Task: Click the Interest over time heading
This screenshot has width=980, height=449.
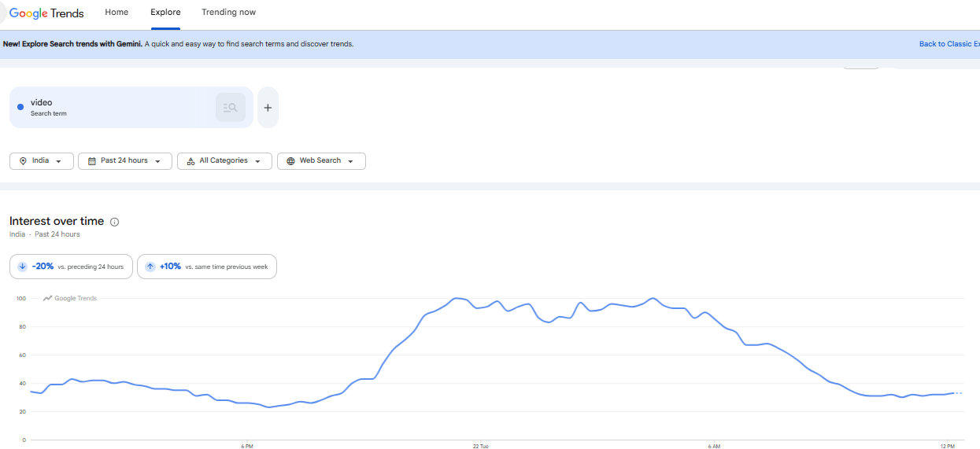Action: (57, 221)
